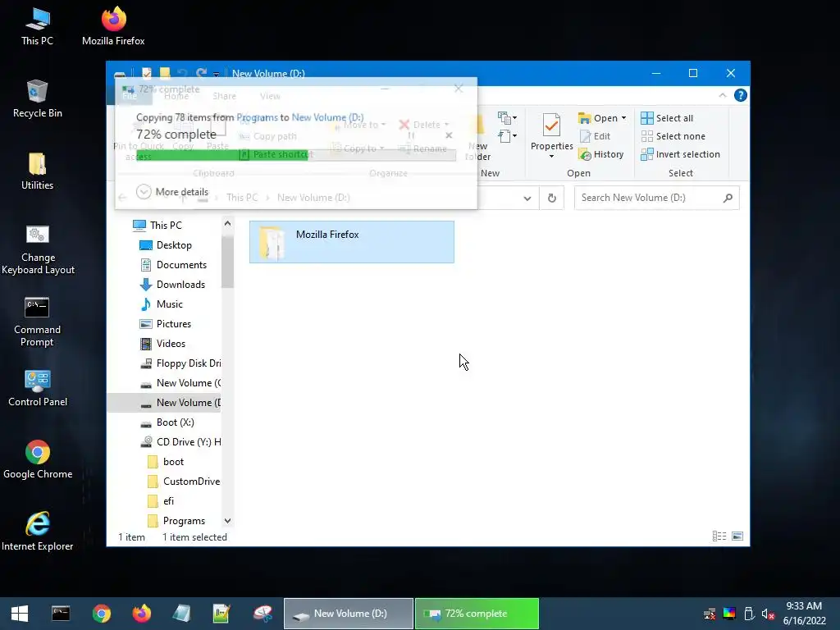
Task: Refresh the New Volume (D:) view
Action: point(552,199)
